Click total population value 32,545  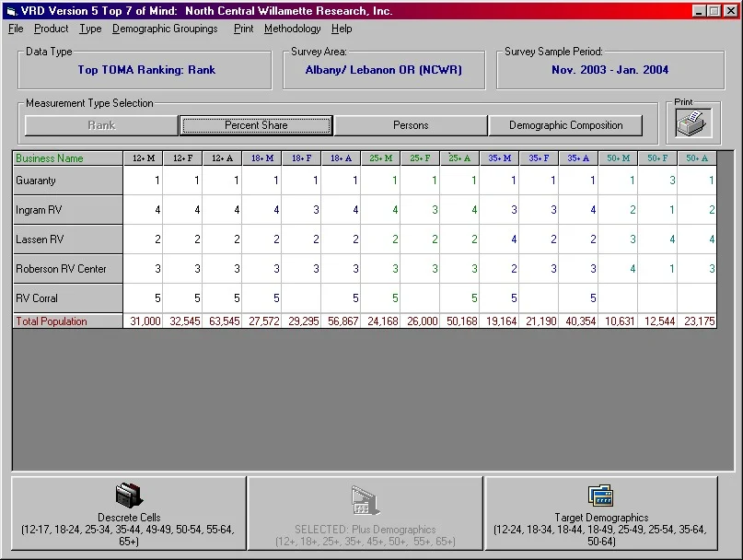click(x=182, y=321)
